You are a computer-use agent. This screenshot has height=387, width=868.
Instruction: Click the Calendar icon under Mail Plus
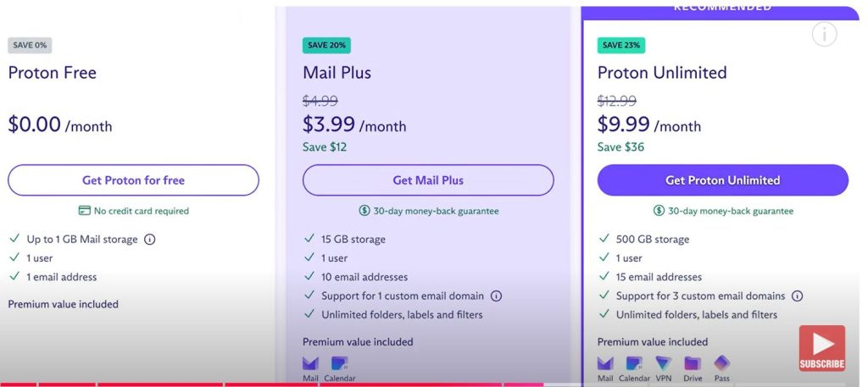(339, 364)
